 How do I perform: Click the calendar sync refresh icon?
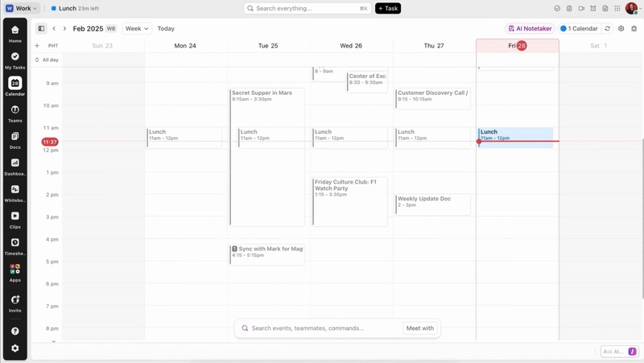tap(608, 28)
